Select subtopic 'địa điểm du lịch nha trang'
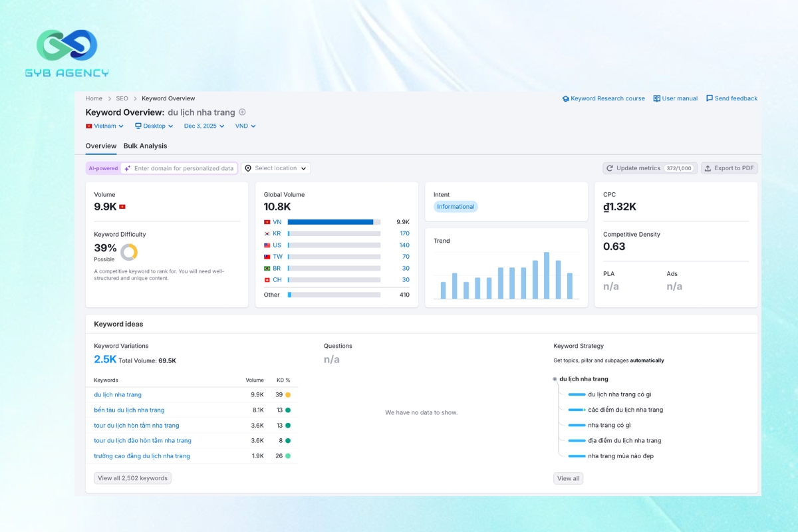Viewport: 798px width, 532px height. point(624,440)
